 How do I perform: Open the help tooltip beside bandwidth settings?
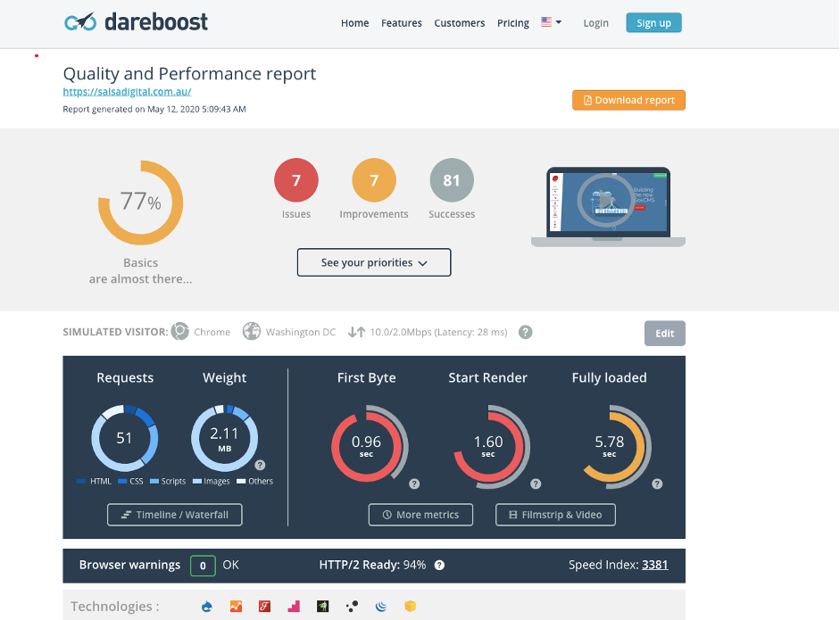click(x=525, y=332)
